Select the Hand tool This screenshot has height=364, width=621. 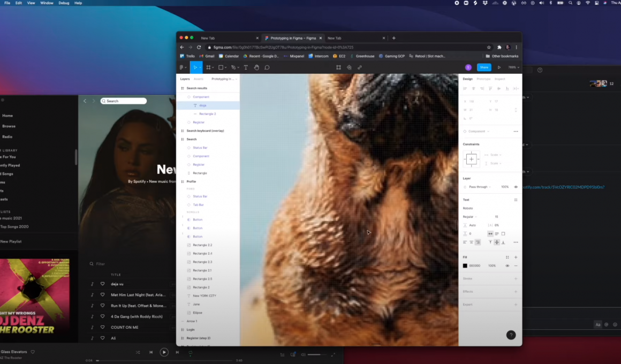point(256,67)
